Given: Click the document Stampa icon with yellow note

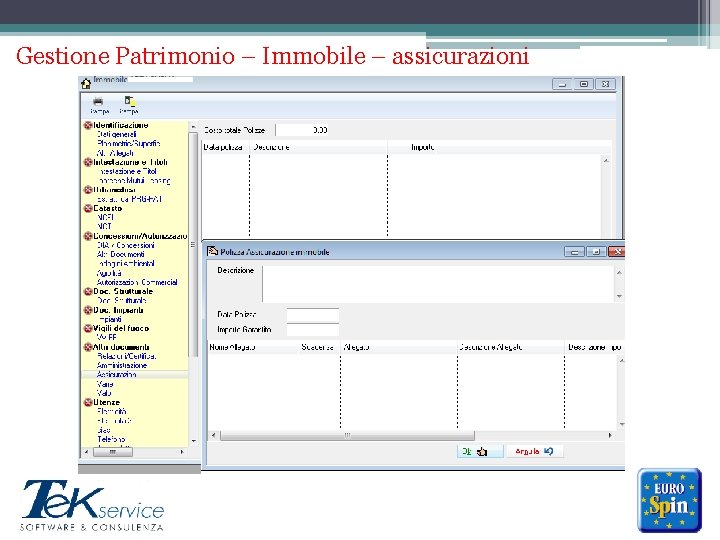Looking at the screenshot, I should [x=129, y=101].
